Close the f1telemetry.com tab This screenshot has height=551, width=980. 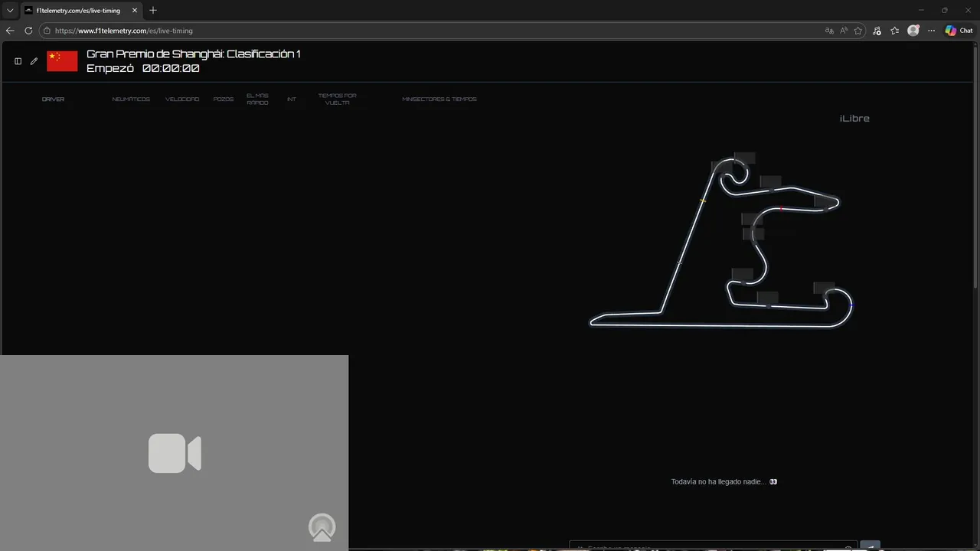coord(134,11)
